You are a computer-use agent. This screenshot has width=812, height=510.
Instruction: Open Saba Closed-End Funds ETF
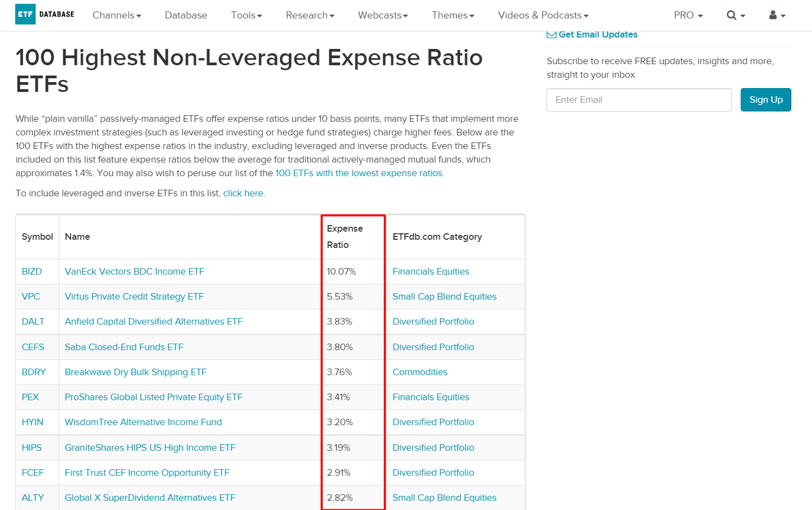[x=124, y=347]
